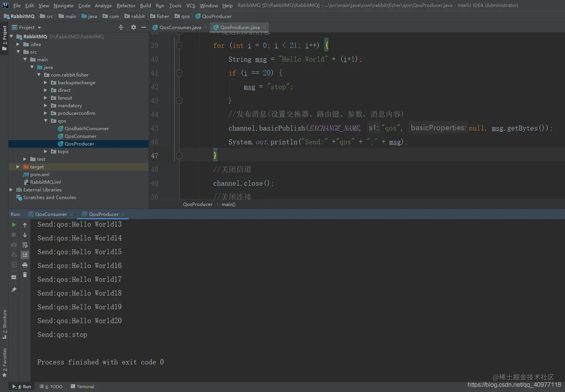Click 'Process finished with exit code 0' text
The width and height of the screenshot is (565, 392).
pos(101,362)
